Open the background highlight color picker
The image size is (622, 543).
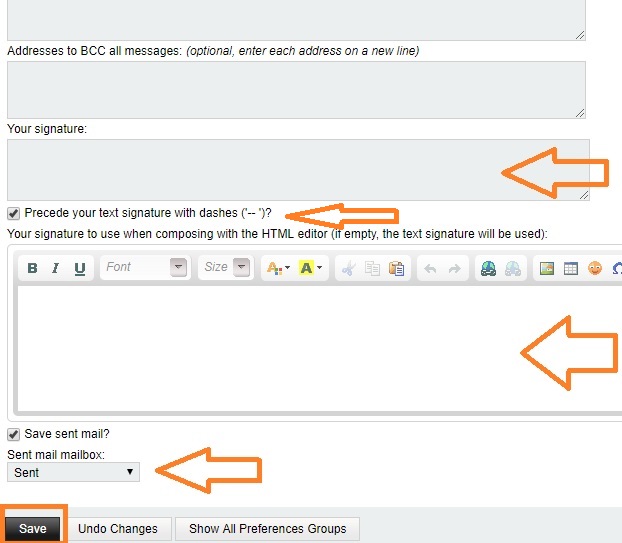coord(310,268)
